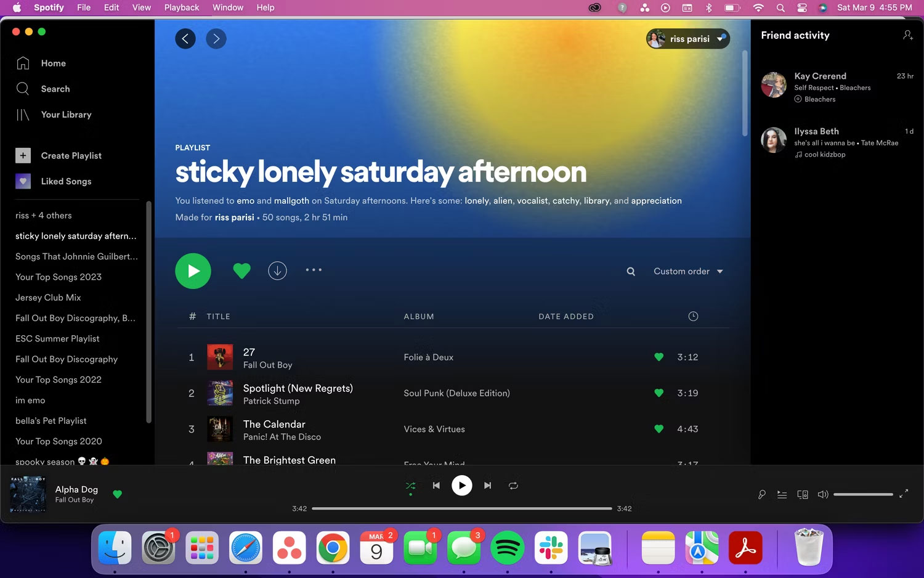Open the File menu
Viewport: 924px width, 578px height.
point(84,7)
